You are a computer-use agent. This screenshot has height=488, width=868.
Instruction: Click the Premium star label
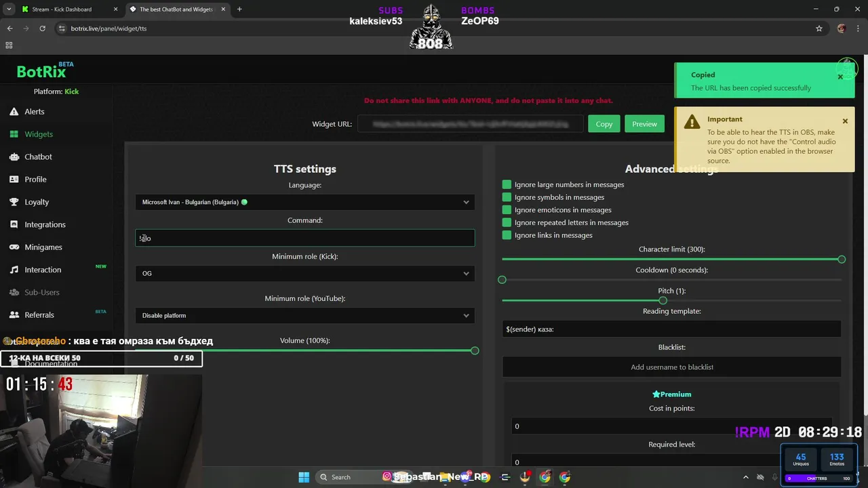671,394
